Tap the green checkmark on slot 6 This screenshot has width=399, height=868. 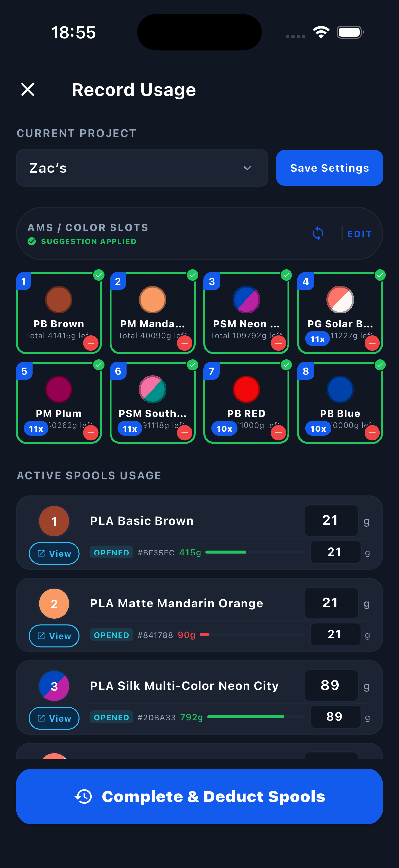(x=192, y=365)
